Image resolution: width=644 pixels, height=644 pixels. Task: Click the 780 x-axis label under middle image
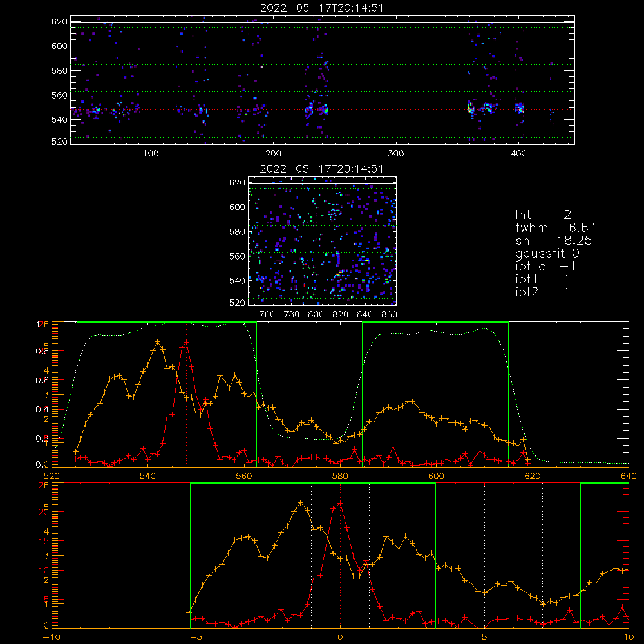[x=292, y=315]
